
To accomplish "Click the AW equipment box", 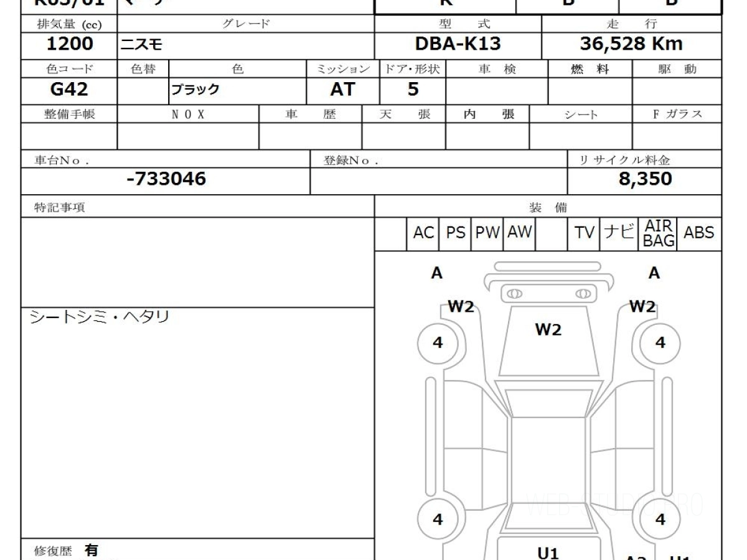I will click(520, 233).
